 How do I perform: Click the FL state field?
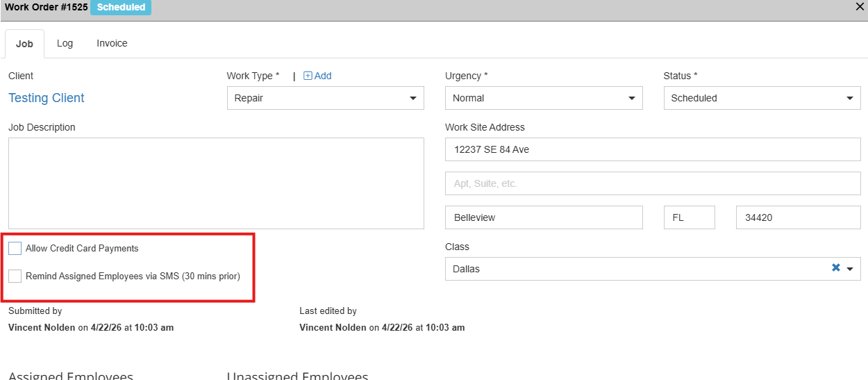coord(689,217)
